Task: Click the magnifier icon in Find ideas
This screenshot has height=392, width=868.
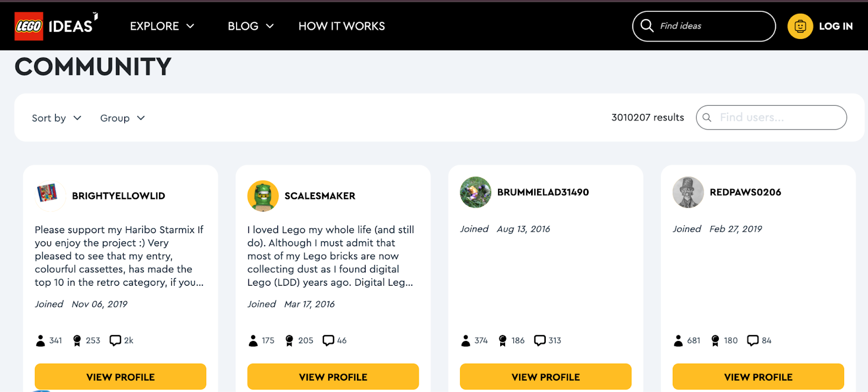Action: [647, 25]
